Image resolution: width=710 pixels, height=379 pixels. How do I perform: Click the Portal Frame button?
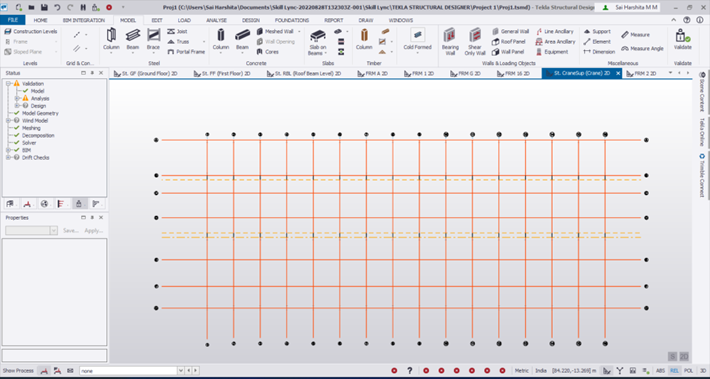(x=186, y=52)
